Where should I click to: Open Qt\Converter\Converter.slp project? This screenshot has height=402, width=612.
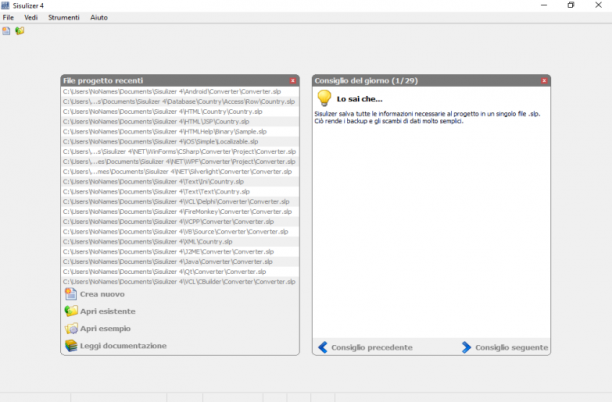click(180, 272)
